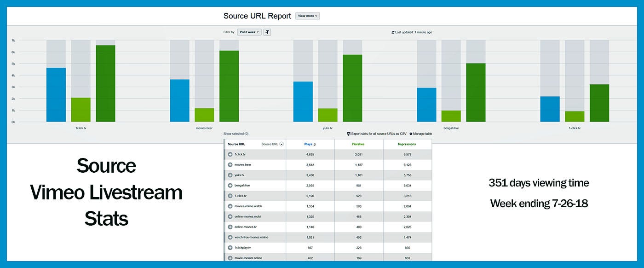Click the 2,081 finishes cell
The image size is (644, 268).
(359, 154)
